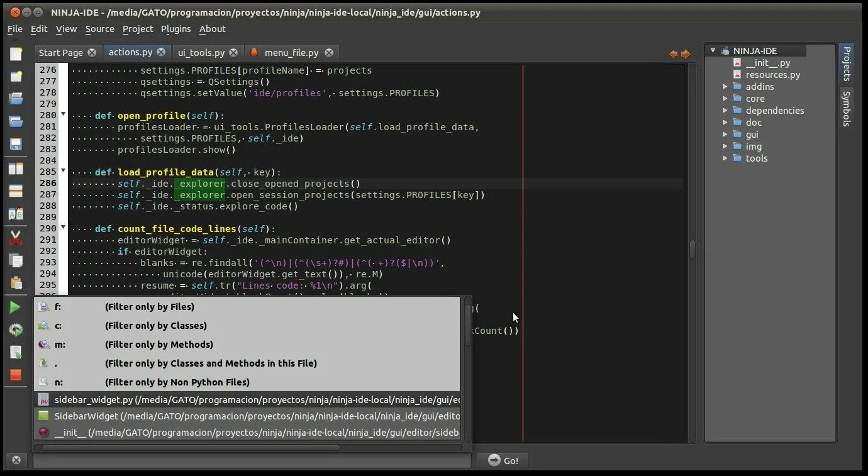Click the Go! button
Screen dimensions: 868x476
tap(503, 460)
